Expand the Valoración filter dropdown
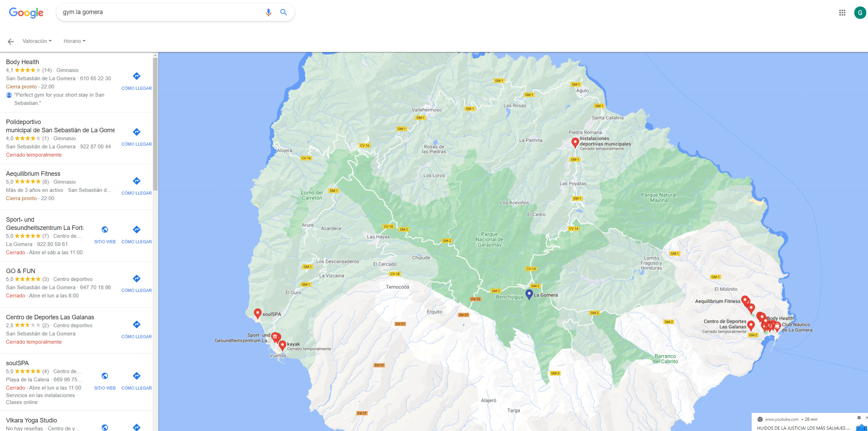The height and width of the screenshot is (431, 868). [x=37, y=41]
